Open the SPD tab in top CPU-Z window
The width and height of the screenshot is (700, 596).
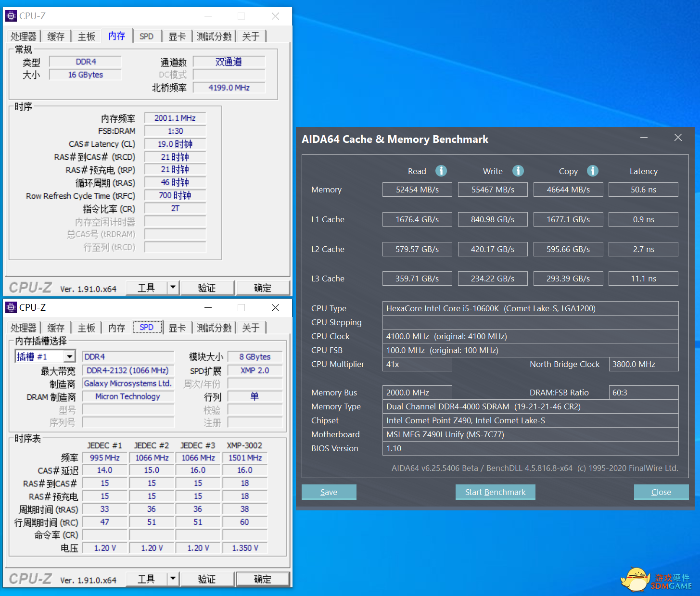(x=147, y=37)
